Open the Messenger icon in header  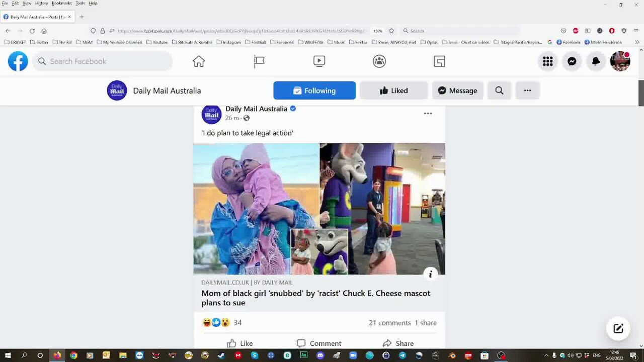(x=572, y=61)
